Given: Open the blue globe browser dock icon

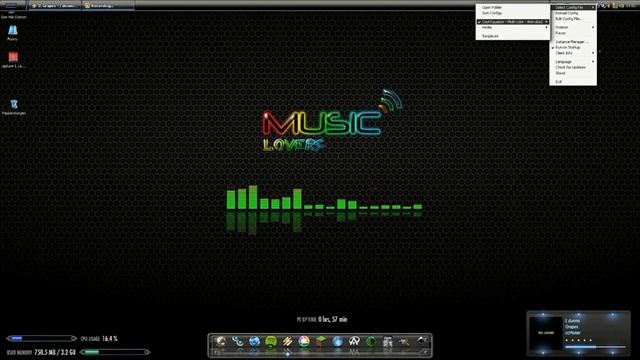Looking at the screenshot, I should tap(254, 341).
